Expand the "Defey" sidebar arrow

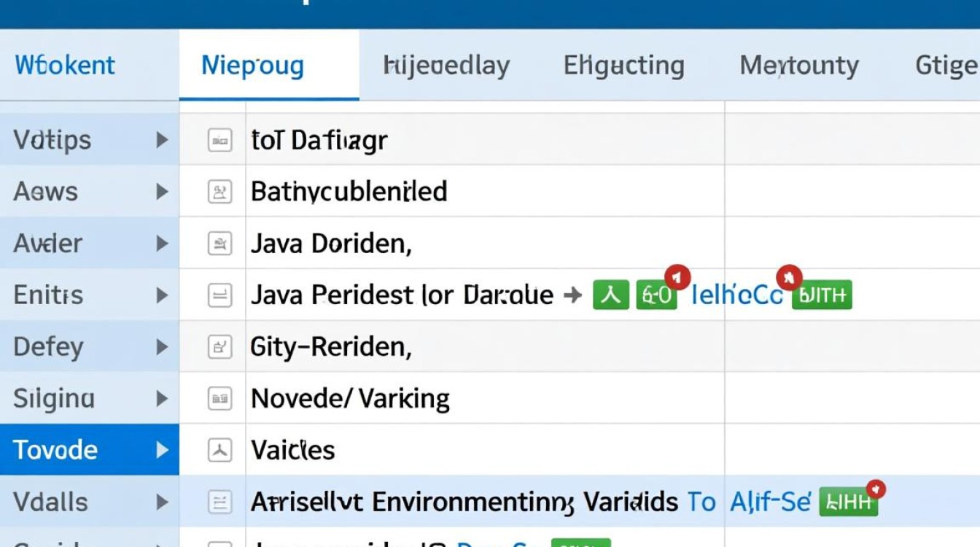162,346
